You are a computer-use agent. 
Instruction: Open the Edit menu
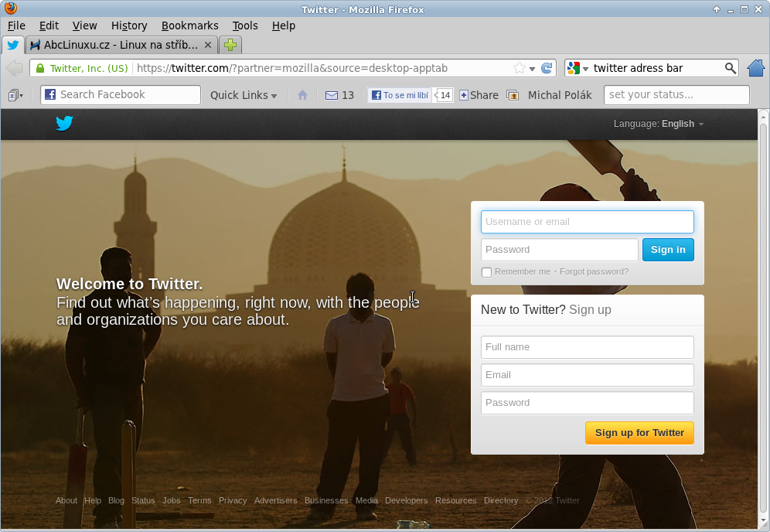(49, 26)
